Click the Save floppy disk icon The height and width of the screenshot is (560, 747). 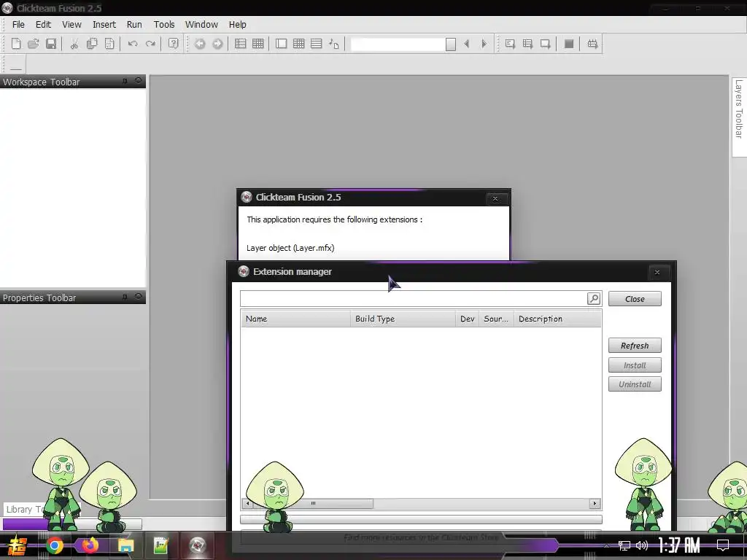51,44
